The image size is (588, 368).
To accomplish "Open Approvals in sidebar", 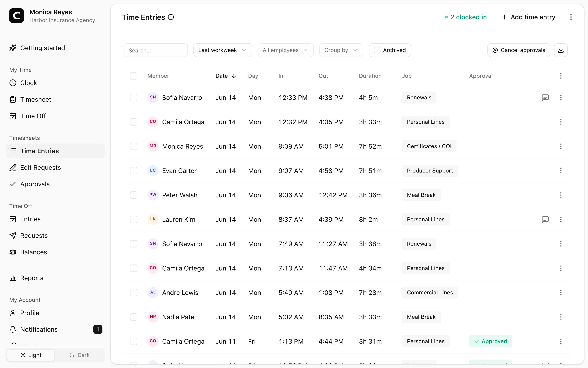I will (x=55, y=184).
